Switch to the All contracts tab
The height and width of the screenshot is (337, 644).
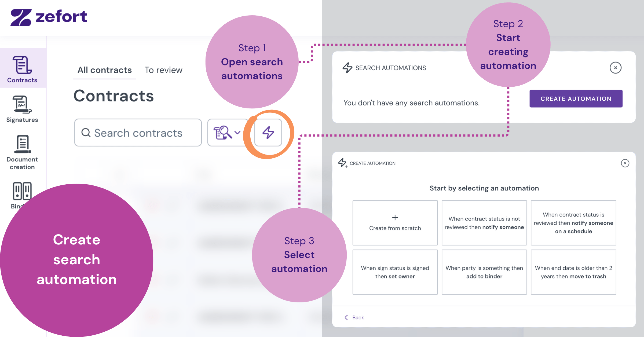click(105, 70)
